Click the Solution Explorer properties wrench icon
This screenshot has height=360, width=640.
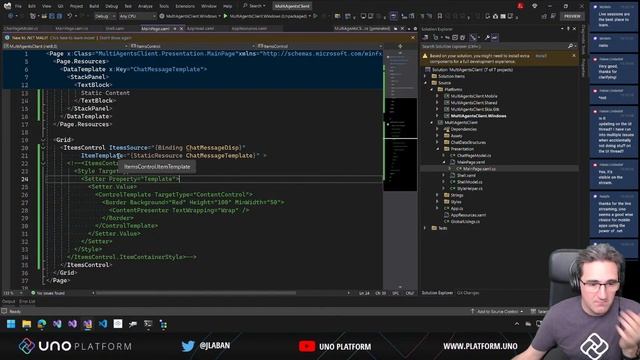tap(487, 38)
